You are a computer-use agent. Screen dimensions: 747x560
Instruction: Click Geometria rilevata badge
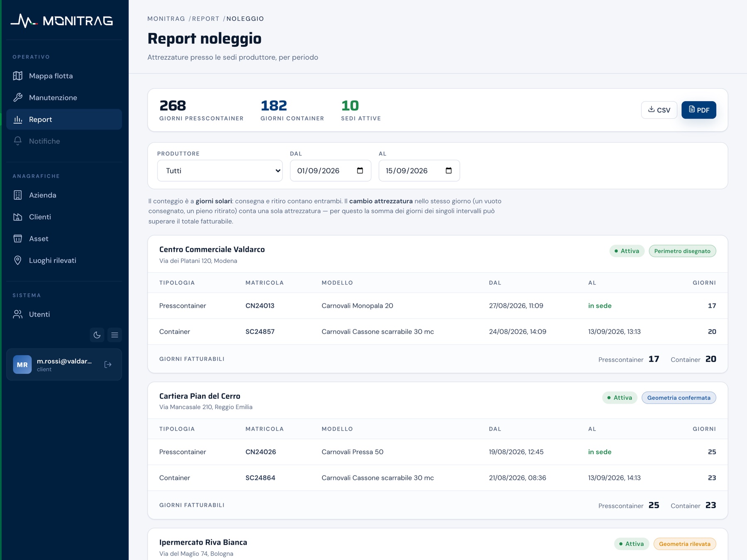tap(685, 544)
